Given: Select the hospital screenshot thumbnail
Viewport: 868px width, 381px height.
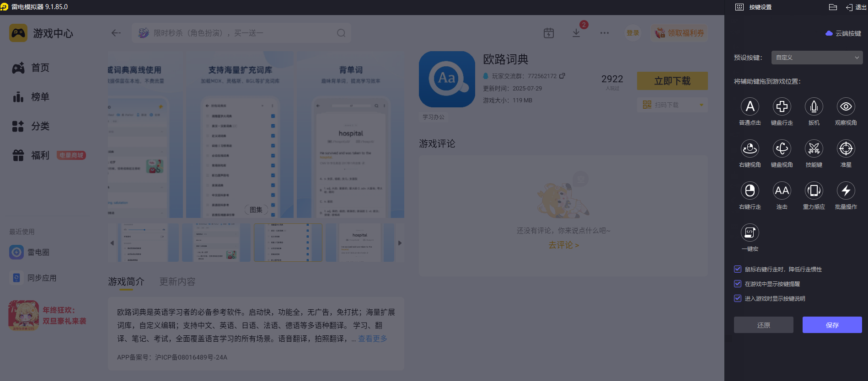Looking at the screenshot, I should 359,243.
